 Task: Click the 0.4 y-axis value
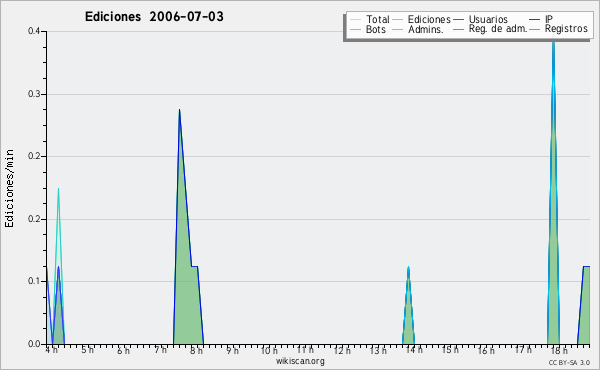34,31
